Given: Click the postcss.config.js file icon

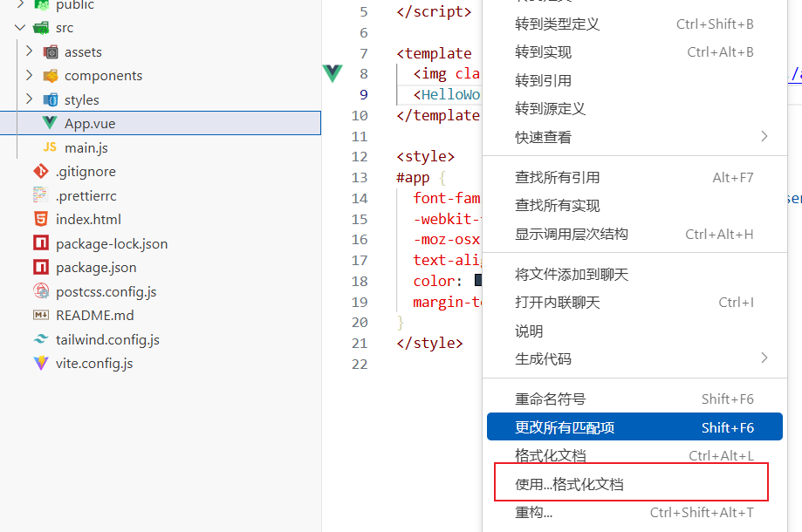Looking at the screenshot, I should [x=41, y=291].
